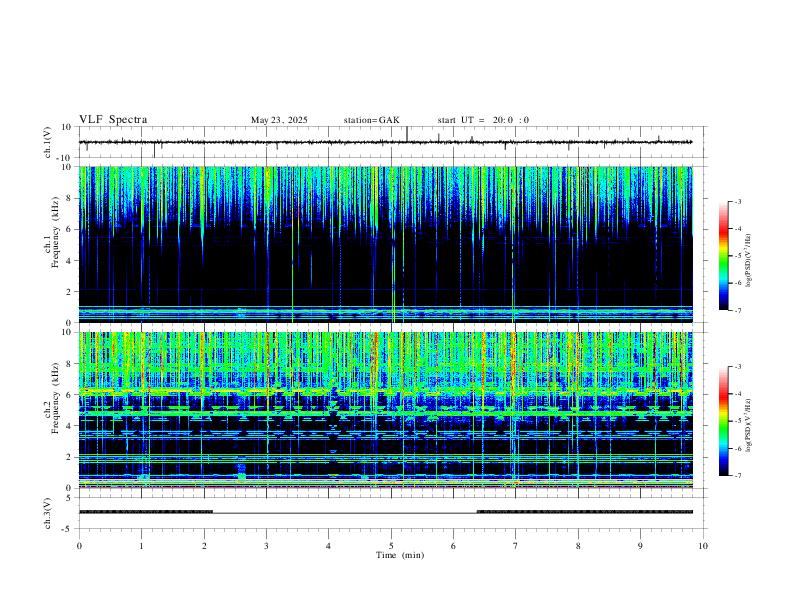Click time axis tick label "2"
This screenshot has width=792, height=612.
coord(204,546)
